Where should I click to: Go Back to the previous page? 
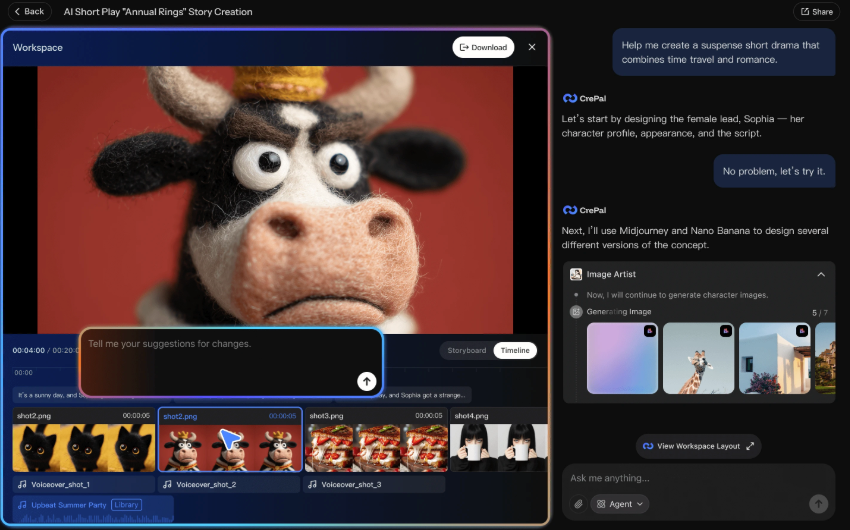tap(28, 12)
